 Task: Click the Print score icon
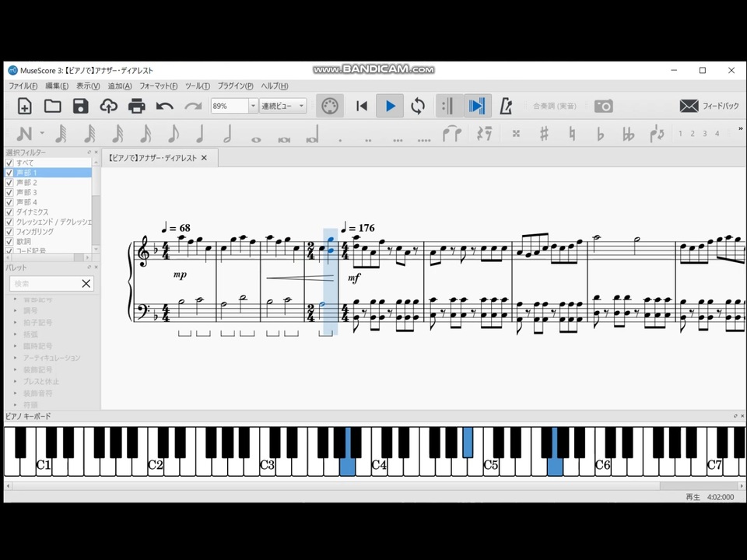click(x=138, y=106)
